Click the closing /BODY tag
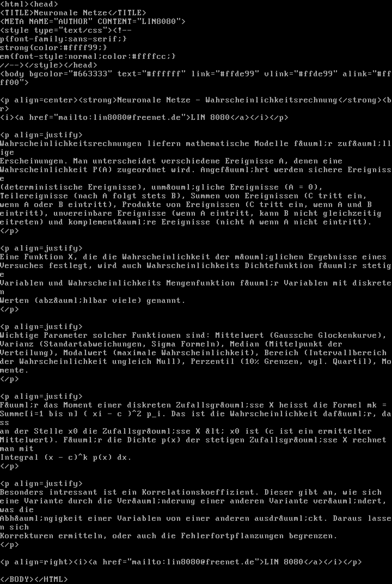This screenshot has width=392, height=584. 17,579
